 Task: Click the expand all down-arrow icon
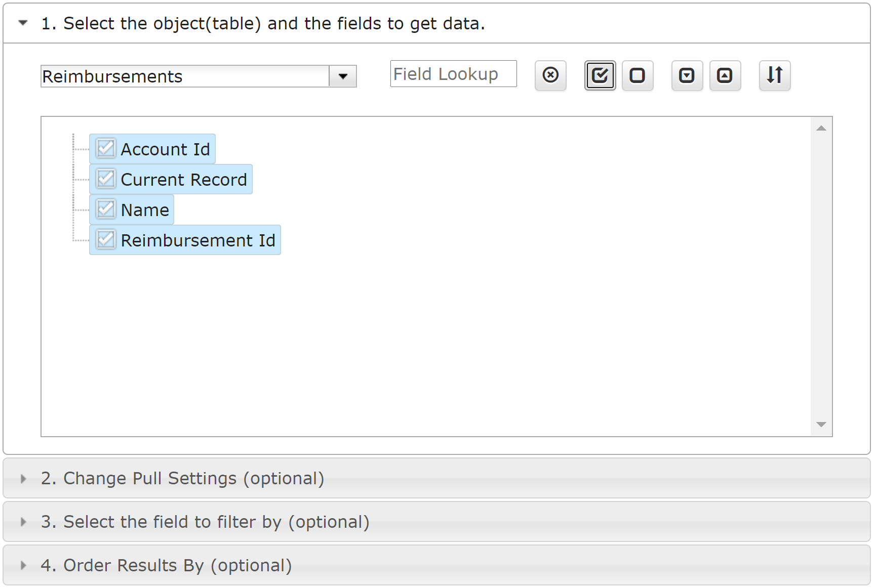[687, 75]
